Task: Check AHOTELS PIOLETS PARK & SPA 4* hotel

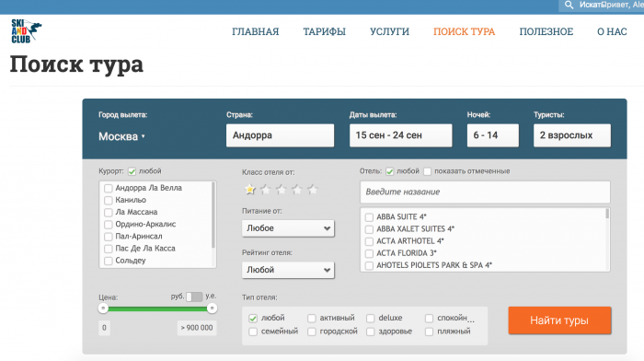Action: [x=369, y=265]
